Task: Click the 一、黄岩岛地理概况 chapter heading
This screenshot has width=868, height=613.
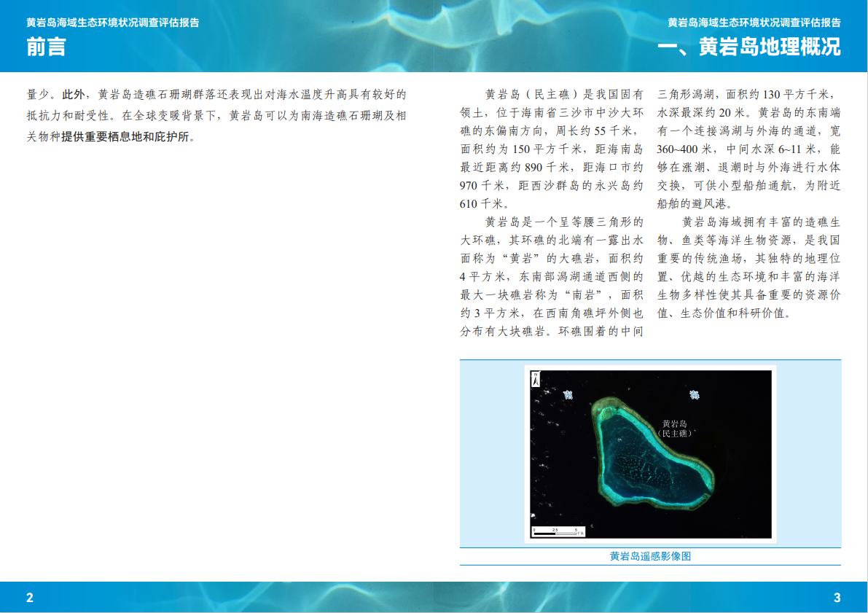Action: (748, 47)
